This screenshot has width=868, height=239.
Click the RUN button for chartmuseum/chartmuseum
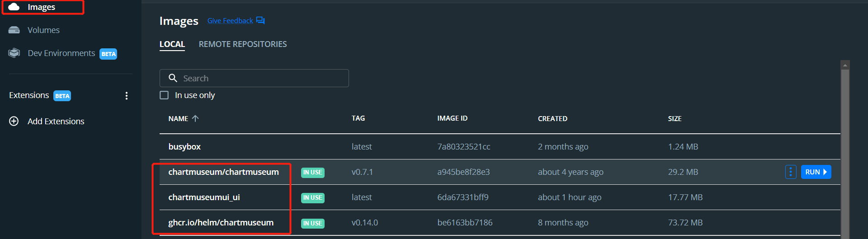click(816, 172)
